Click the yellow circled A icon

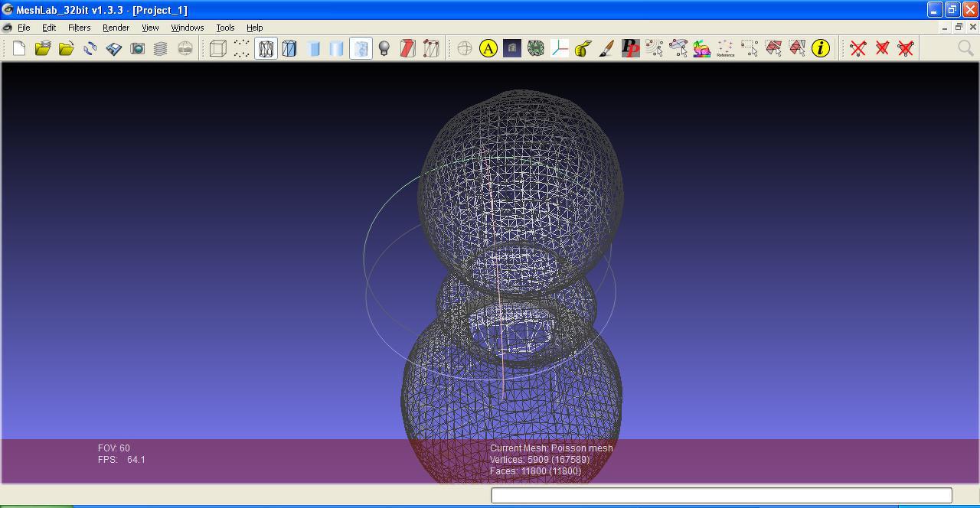coord(488,48)
